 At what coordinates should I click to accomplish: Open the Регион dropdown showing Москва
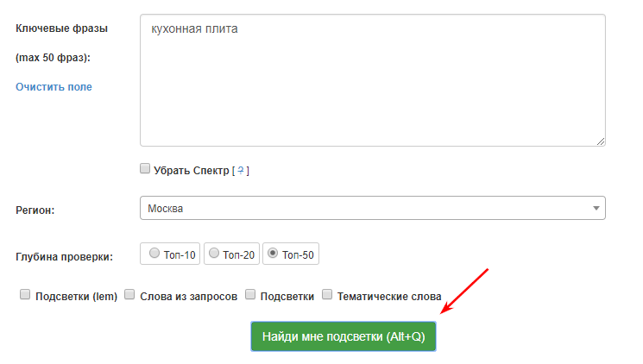[x=372, y=208]
